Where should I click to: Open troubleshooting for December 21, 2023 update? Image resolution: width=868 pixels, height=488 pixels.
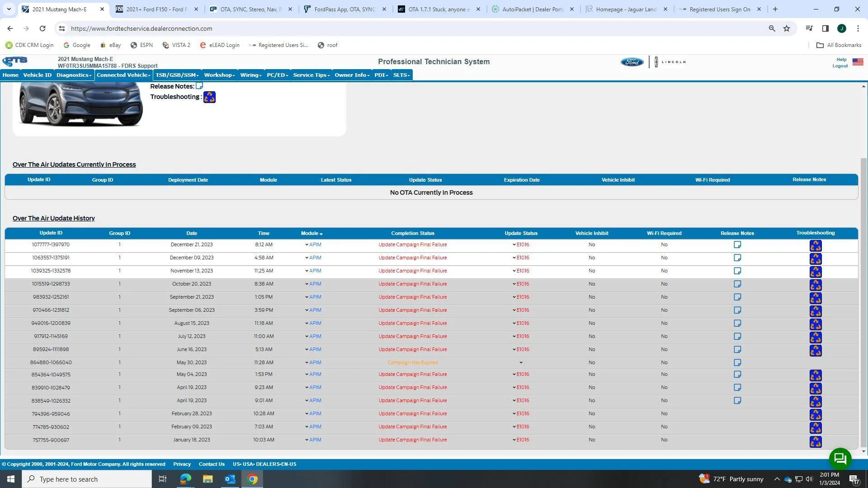click(x=816, y=245)
